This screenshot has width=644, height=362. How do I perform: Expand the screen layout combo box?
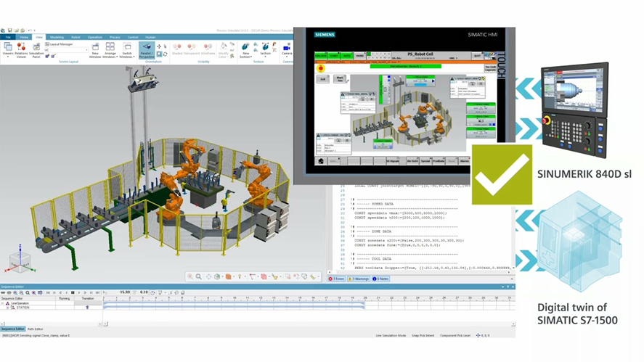click(x=86, y=50)
